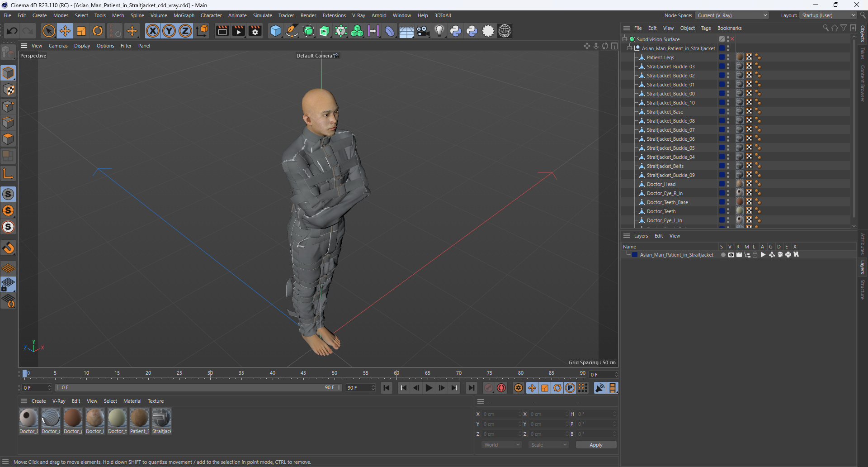Render to Picture Viewer
The width and height of the screenshot is (868, 467).
click(x=238, y=31)
